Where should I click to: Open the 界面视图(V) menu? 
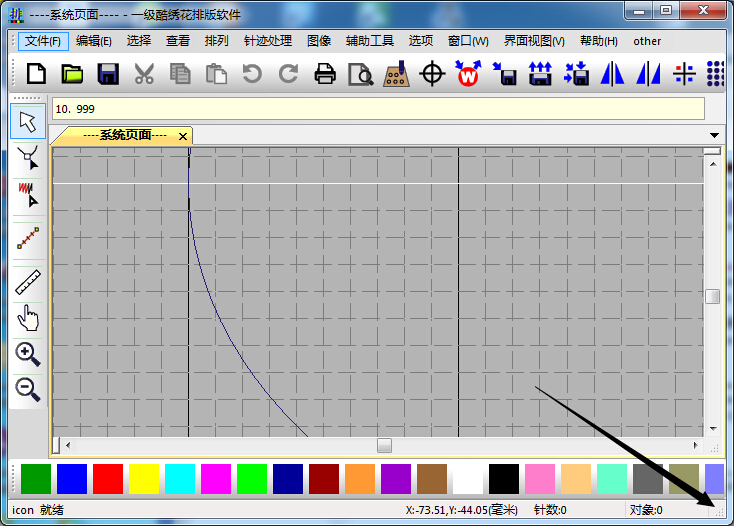[534, 41]
